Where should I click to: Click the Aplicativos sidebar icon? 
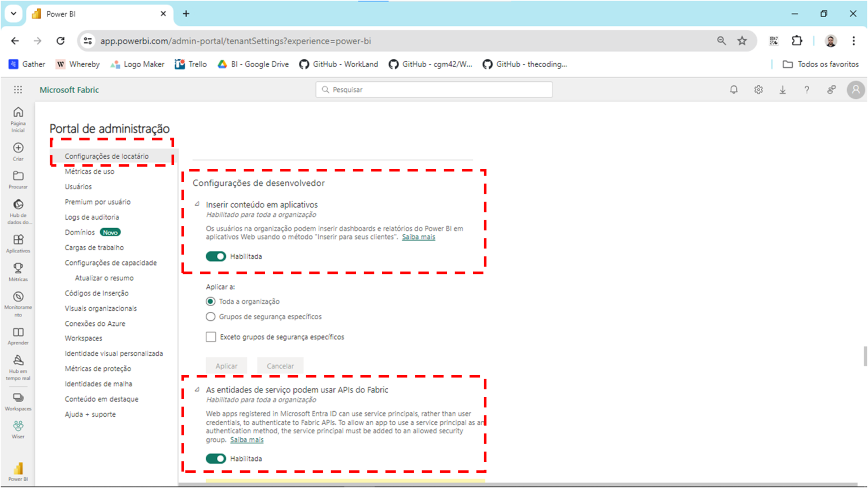(x=18, y=240)
